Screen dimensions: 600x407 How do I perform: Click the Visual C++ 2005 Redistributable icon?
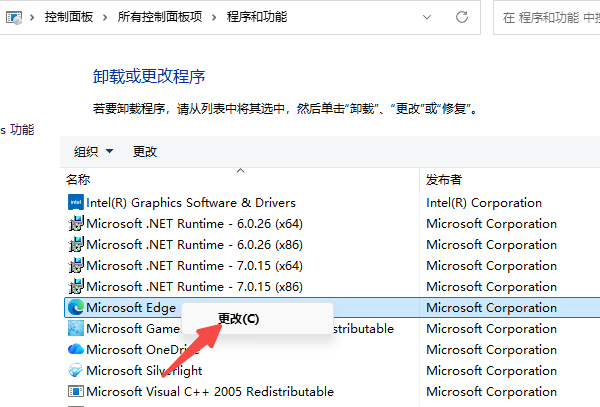coord(75,392)
